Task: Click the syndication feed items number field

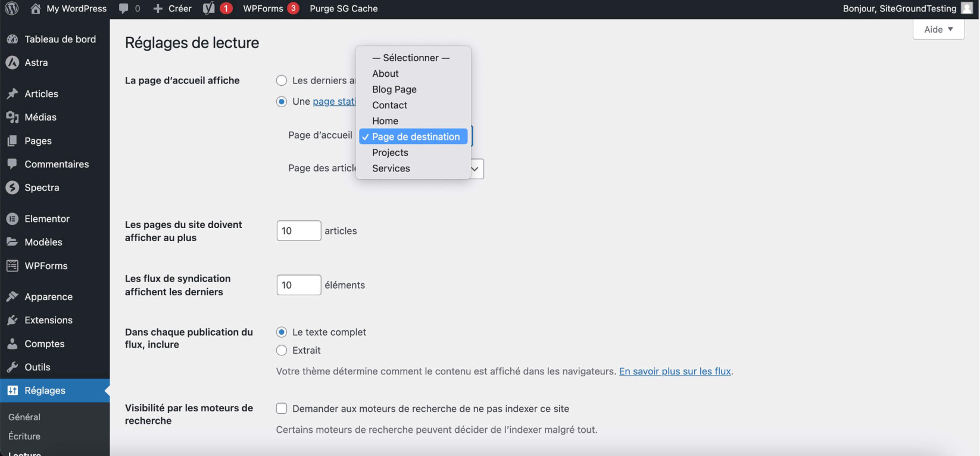Action: [x=299, y=285]
